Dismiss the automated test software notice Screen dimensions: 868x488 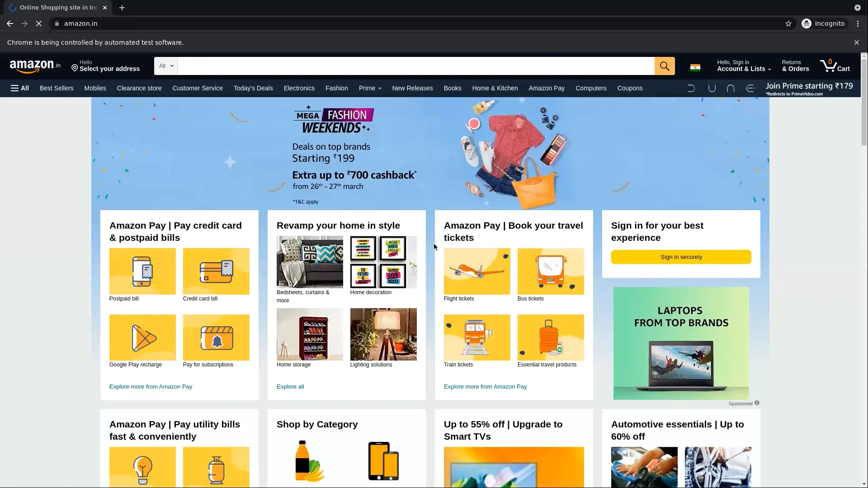point(856,42)
